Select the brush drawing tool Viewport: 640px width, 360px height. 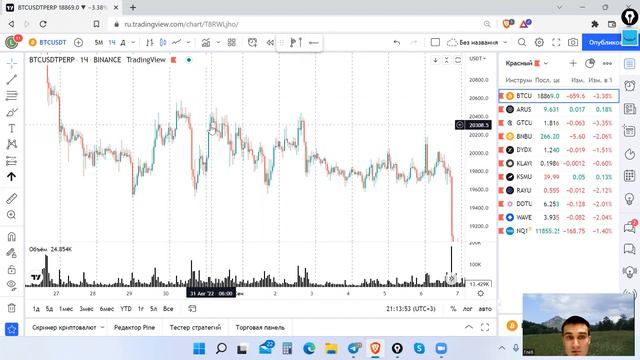pos(11,112)
